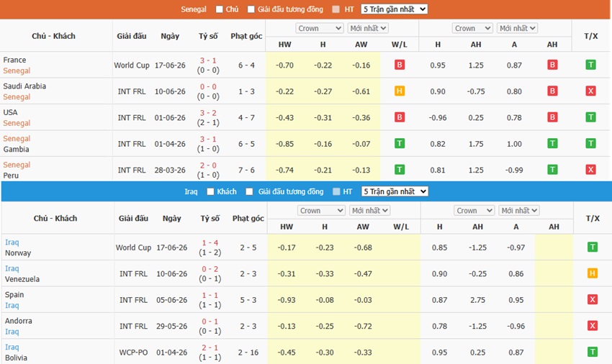Click World Cup league in France row
Screen dimensions: 612x364
132,65
